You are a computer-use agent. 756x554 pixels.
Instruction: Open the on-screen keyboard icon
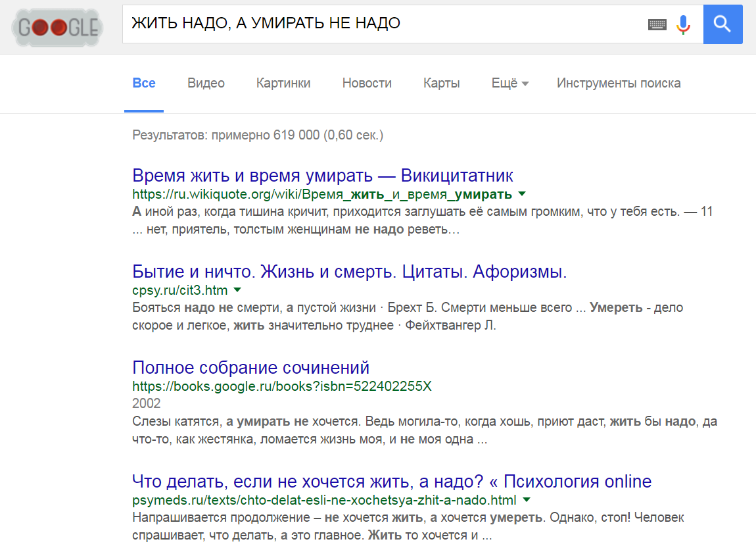coord(657,25)
